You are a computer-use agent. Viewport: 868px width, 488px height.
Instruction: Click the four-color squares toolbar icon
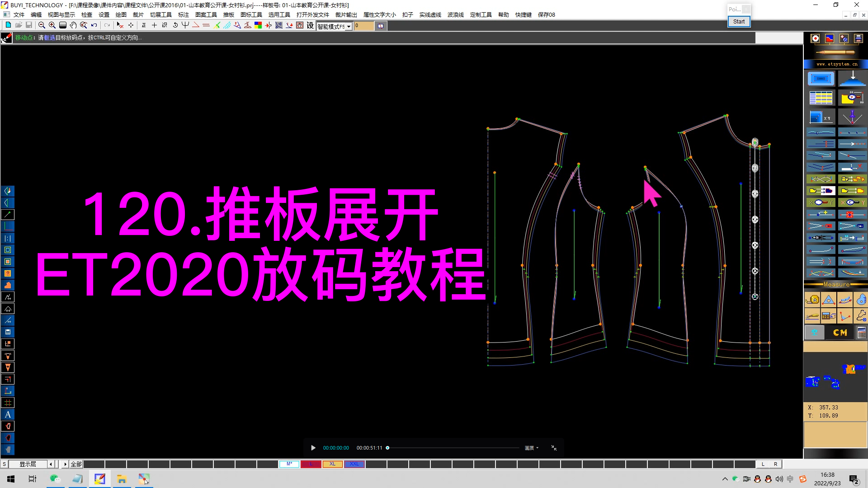coord(258,25)
